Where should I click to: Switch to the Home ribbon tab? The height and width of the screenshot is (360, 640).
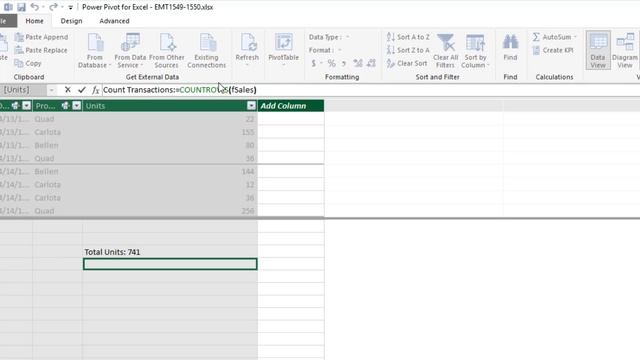[x=34, y=21]
